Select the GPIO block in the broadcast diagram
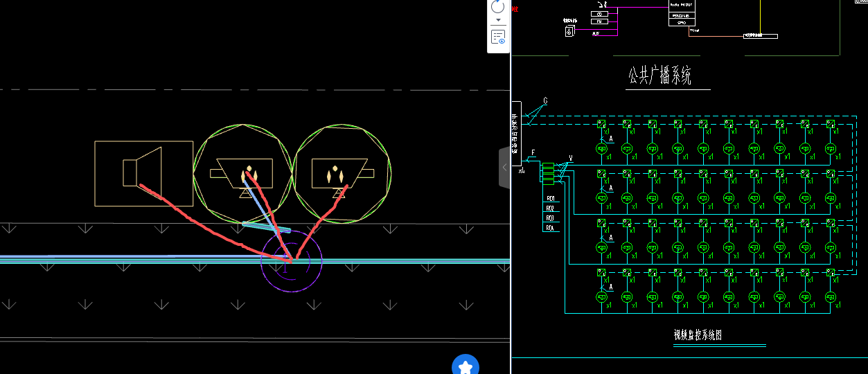 (x=681, y=22)
